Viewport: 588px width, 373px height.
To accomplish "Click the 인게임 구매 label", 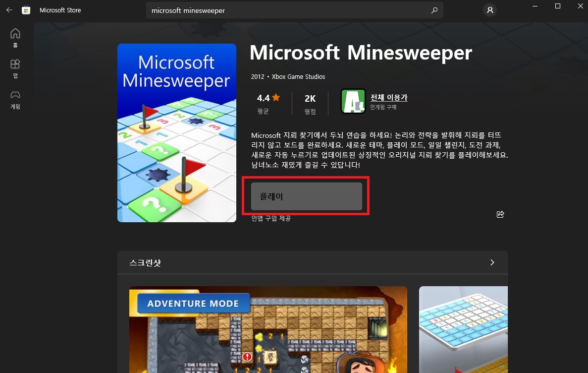I will click(383, 107).
